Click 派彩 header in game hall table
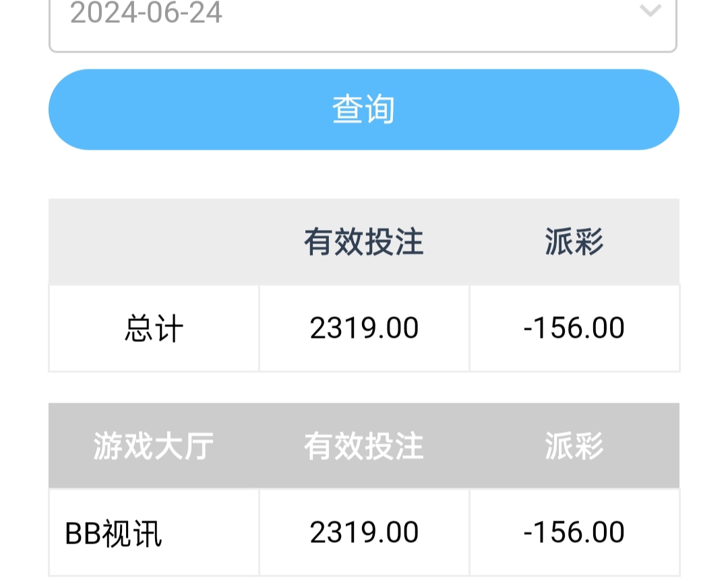 574,446
